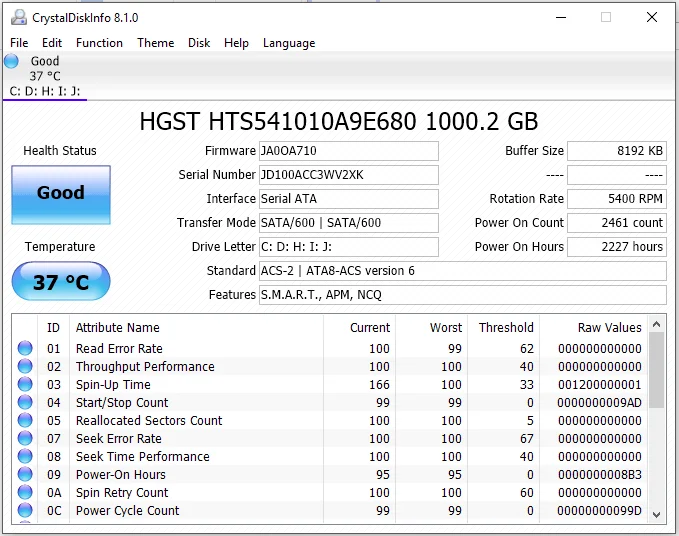The height and width of the screenshot is (536, 679).
Task: Click the Interface field Serial ATA
Action: click(349, 199)
